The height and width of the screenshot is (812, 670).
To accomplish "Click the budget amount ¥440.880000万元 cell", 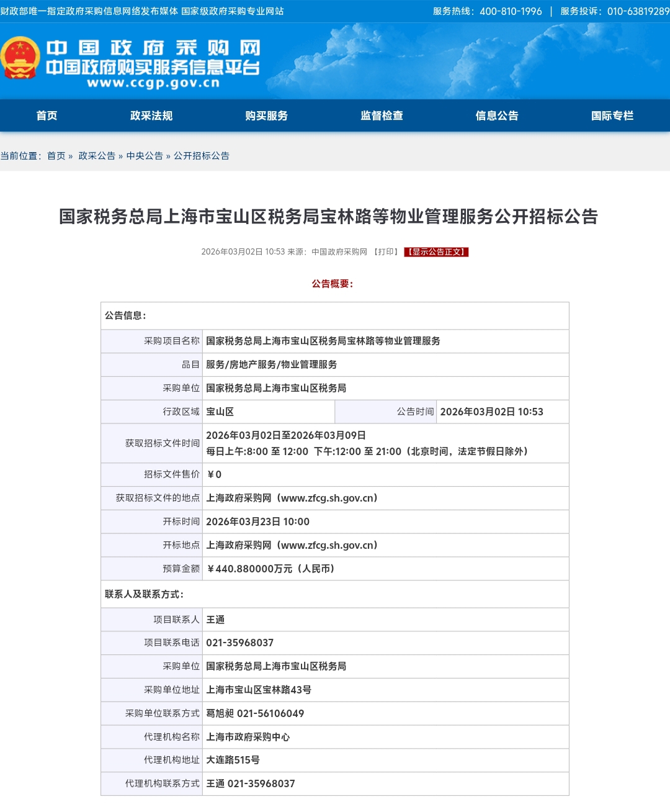I will (x=270, y=569).
